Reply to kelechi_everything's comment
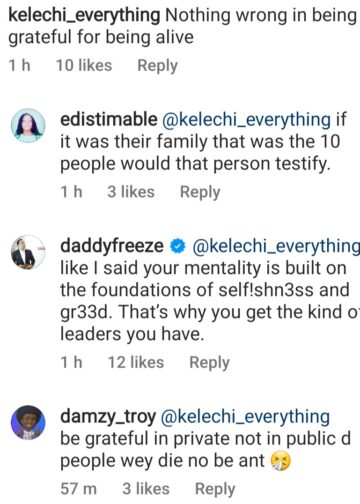 pos(157,66)
